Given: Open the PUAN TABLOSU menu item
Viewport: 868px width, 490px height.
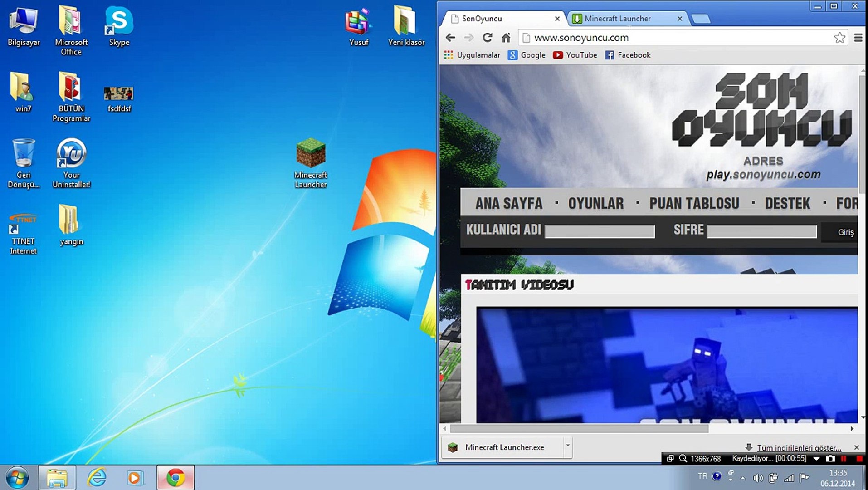Looking at the screenshot, I should pyautogui.click(x=694, y=204).
